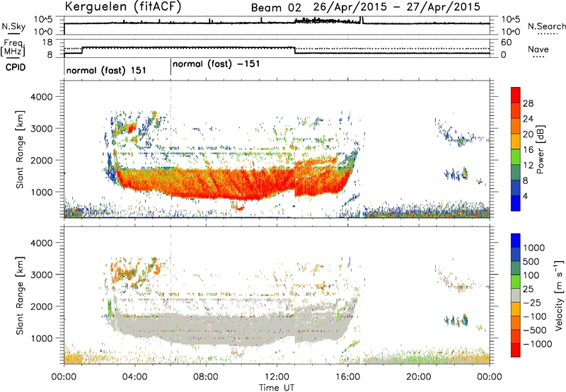Click the 'normal (fast) 151' CPID text
Image resolution: width=566 pixels, height=392 pixels.
click(x=106, y=70)
